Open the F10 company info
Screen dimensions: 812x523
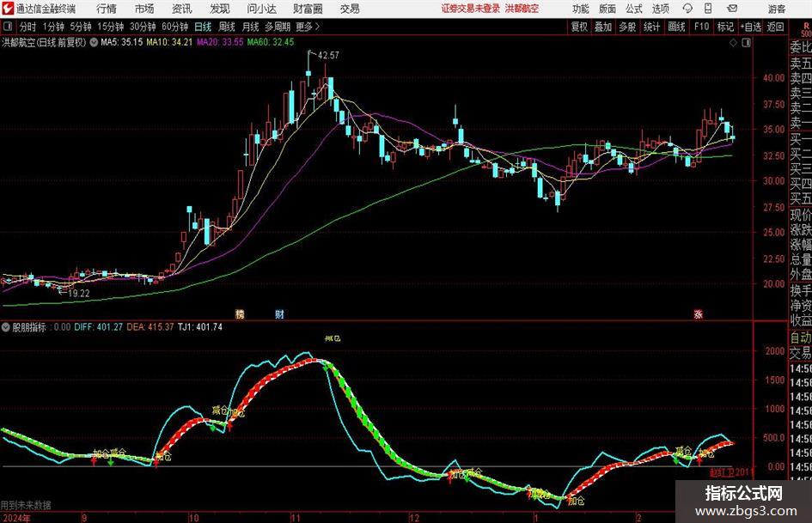click(701, 27)
